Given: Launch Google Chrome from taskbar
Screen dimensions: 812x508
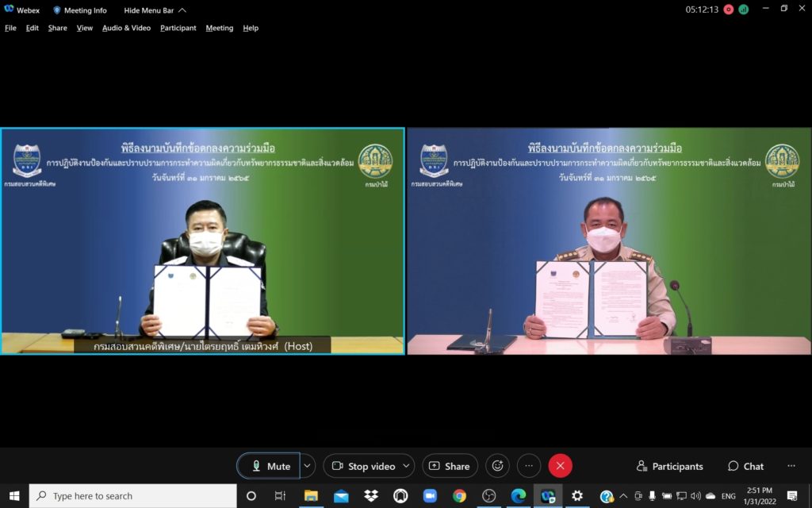Looking at the screenshot, I should 459,496.
